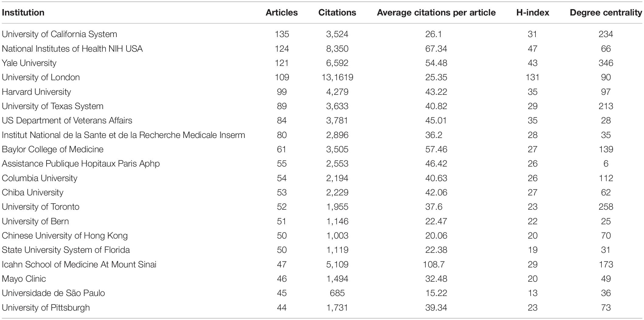The height and width of the screenshot is (320, 644).
Task: Click degree centrality value 213
Action: click(x=606, y=106)
